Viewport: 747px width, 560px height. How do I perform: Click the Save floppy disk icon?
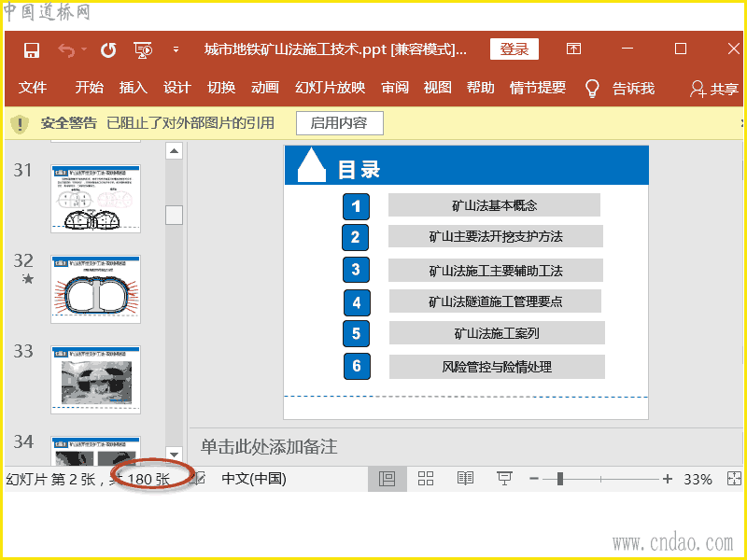pyautogui.click(x=32, y=50)
